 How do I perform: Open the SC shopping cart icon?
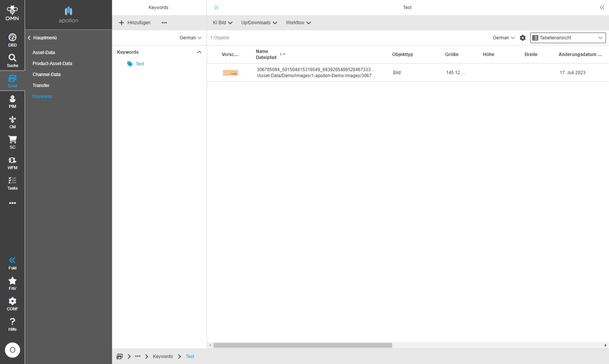coord(12,142)
